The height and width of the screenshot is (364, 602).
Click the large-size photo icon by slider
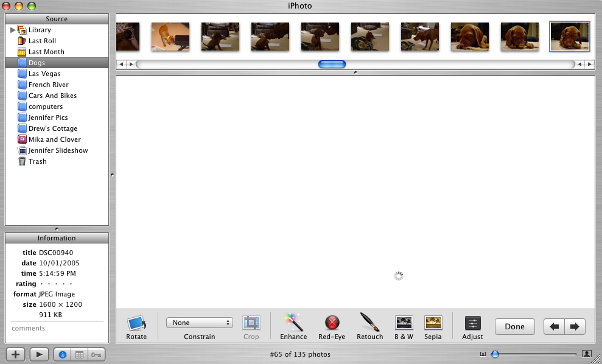(x=587, y=354)
